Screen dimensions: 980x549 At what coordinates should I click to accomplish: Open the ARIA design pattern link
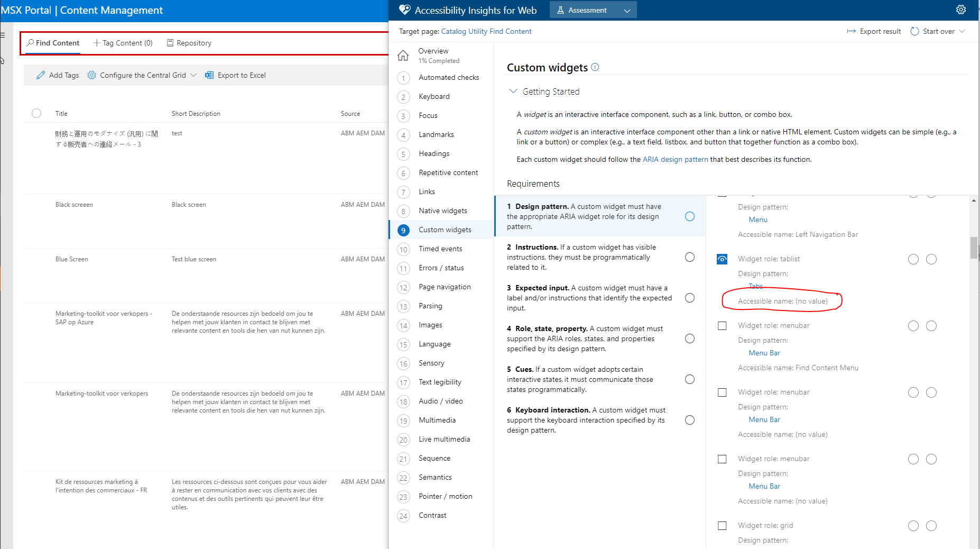tap(675, 159)
